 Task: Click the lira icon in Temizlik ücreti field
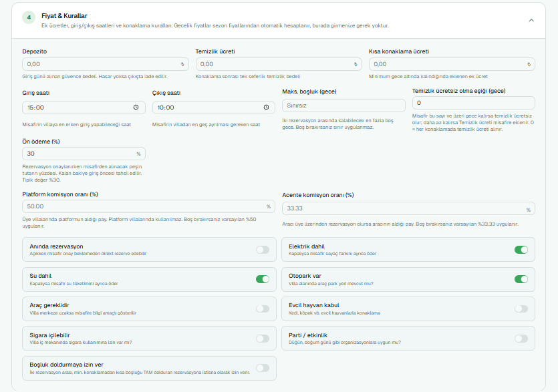tap(356, 64)
